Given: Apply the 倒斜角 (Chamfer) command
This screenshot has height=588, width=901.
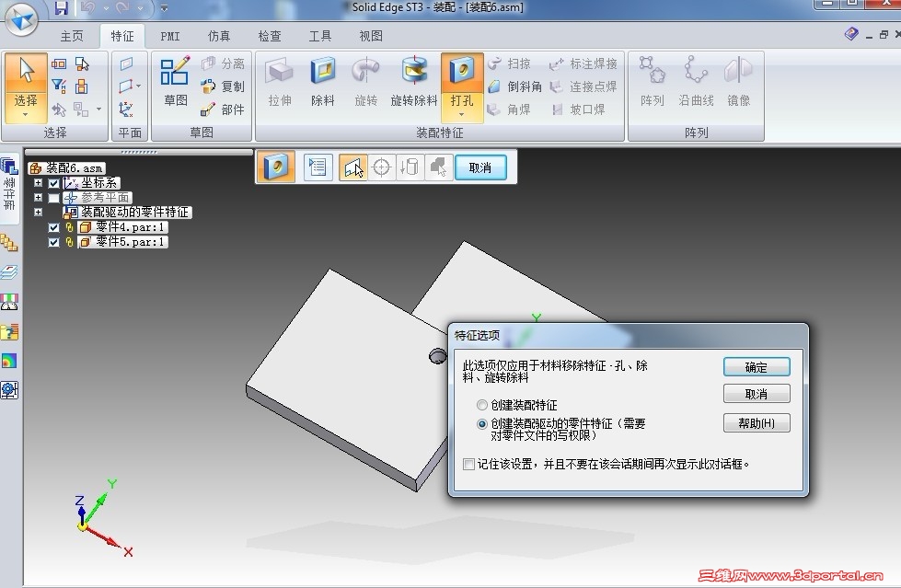Looking at the screenshot, I should click(514, 86).
